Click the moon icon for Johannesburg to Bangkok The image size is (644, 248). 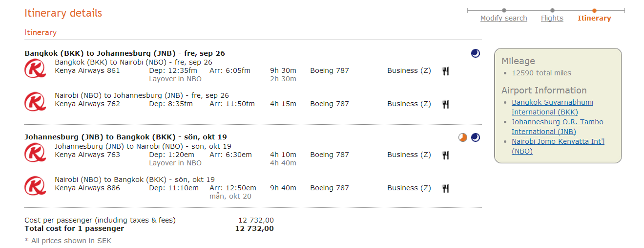point(476,137)
